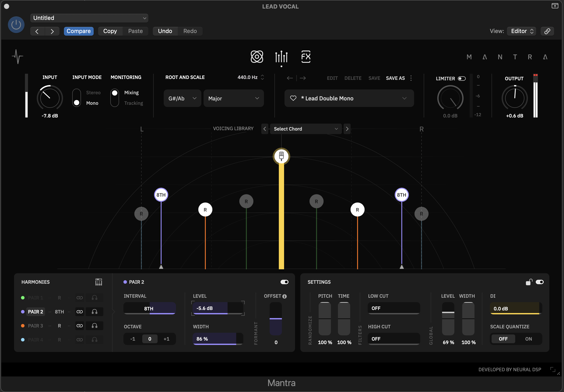Set octave to -1
The image size is (564, 392).
[x=133, y=339]
